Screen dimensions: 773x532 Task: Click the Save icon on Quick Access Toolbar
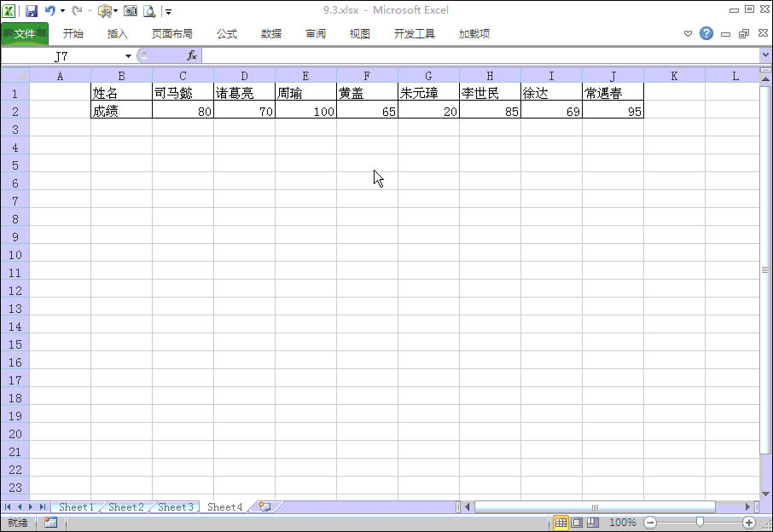point(32,10)
